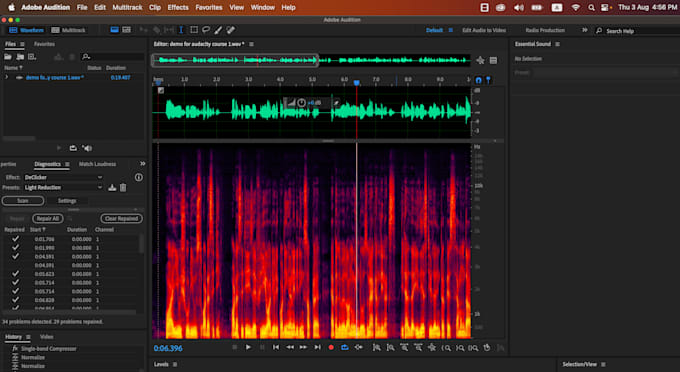Click the Open File folder icon in Files panel
The width and height of the screenshot is (680, 372).
8,57
